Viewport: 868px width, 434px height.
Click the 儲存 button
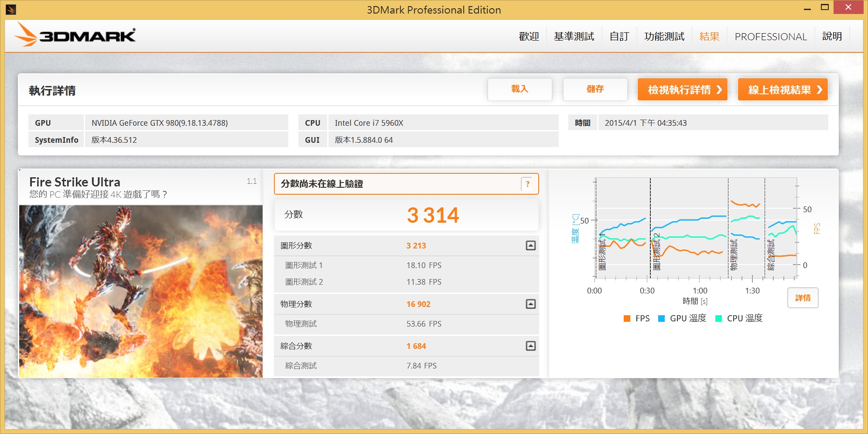point(595,89)
